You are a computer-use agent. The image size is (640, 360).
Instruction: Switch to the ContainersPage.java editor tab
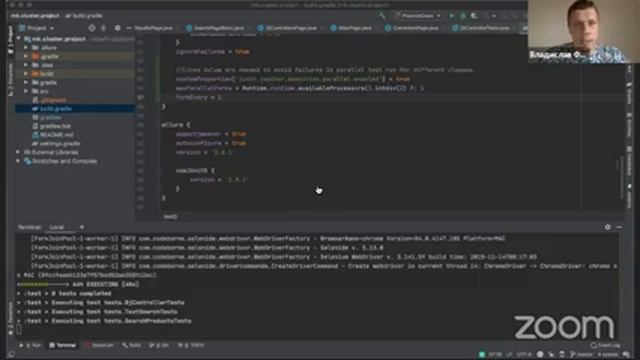point(412,28)
